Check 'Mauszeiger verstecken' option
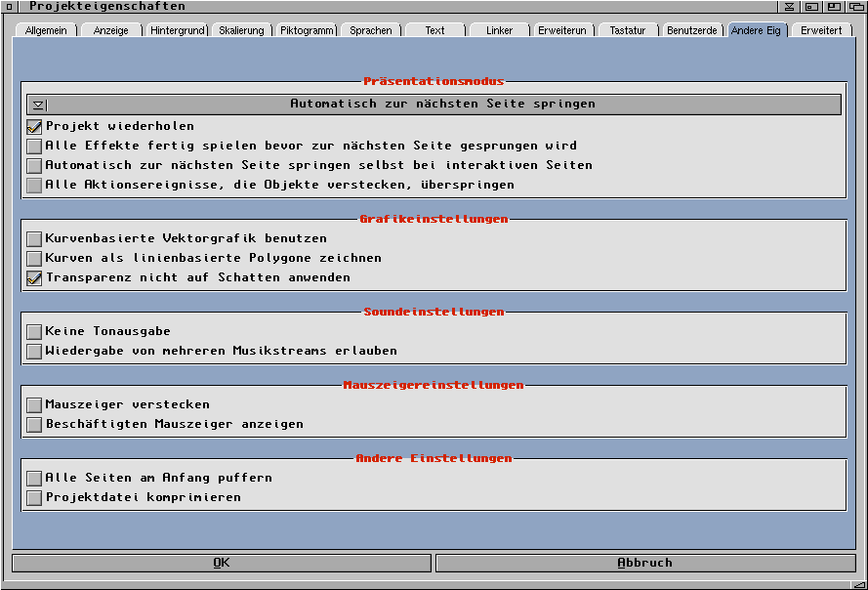Screen dimensions: 868x590 tap(35, 405)
